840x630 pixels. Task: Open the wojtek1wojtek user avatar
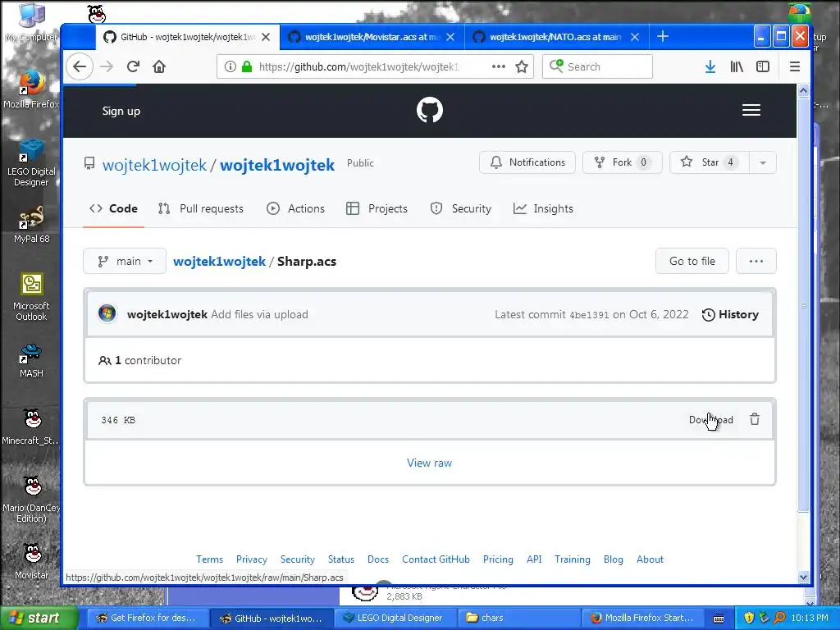(x=107, y=314)
